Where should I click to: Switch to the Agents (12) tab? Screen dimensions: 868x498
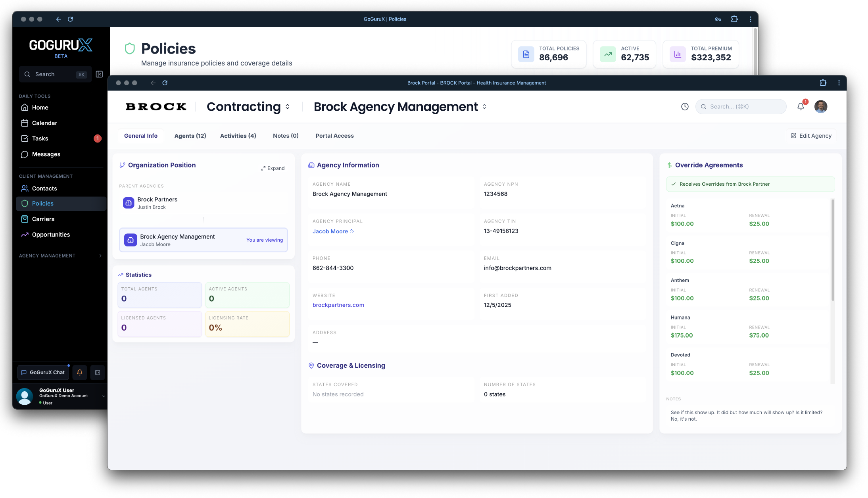(x=190, y=136)
